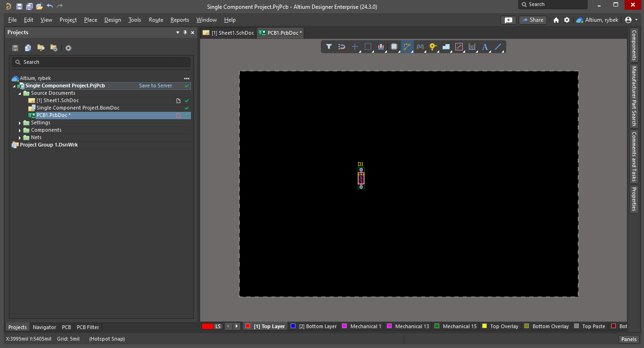
Task: Click the Place Keepout track tool
Action: click(x=459, y=47)
